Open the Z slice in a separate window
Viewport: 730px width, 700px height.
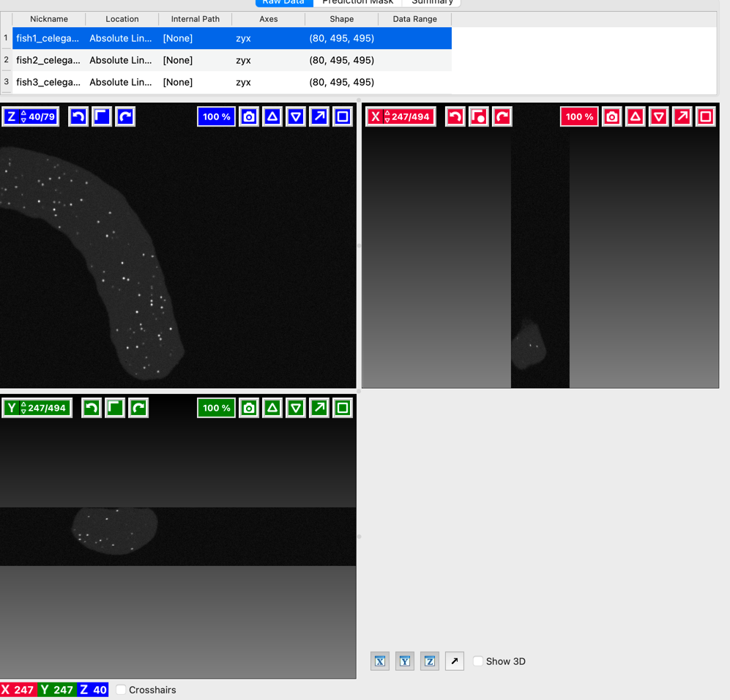[319, 116]
